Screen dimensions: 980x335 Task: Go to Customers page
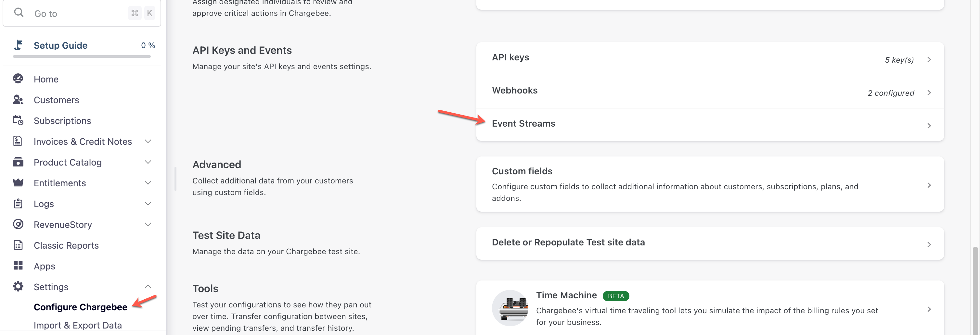click(56, 100)
